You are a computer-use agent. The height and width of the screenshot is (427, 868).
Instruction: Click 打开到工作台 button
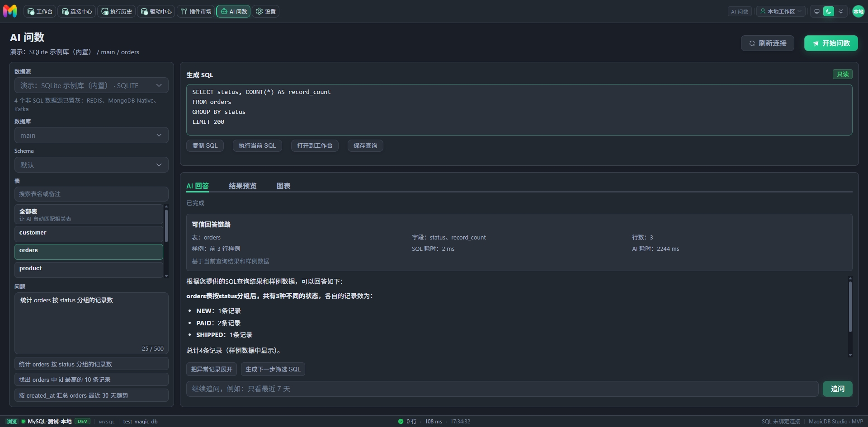pos(315,145)
